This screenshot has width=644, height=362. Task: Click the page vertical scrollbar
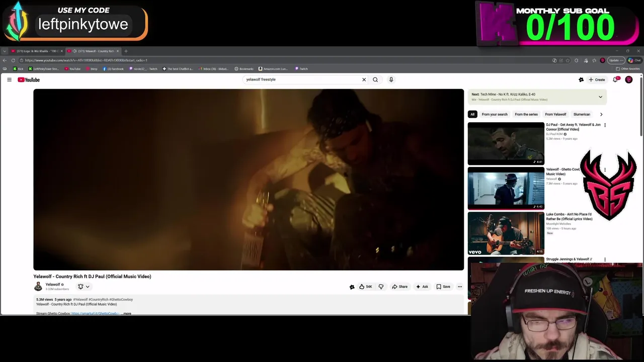click(641, 106)
